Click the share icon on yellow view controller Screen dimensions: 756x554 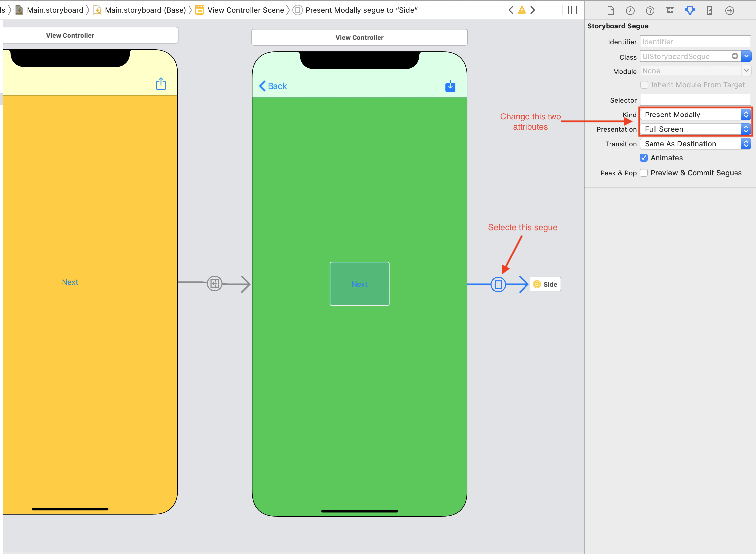tap(161, 84)
